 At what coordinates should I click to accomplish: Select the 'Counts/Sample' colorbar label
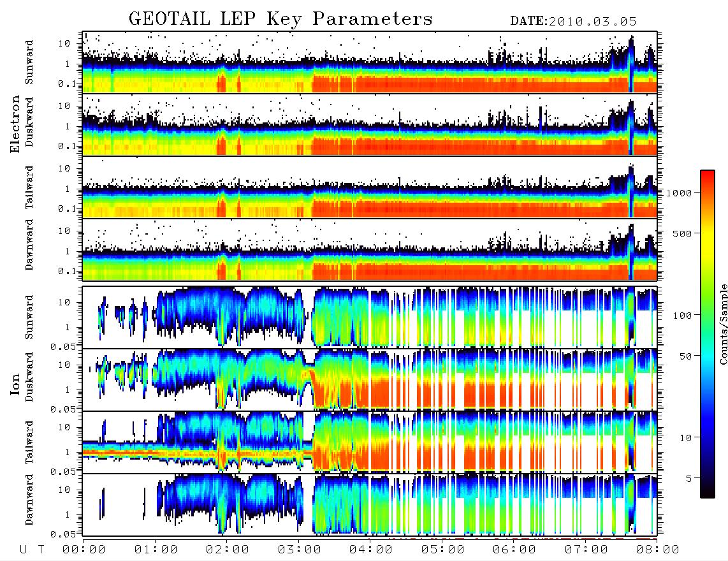[723, 324]
